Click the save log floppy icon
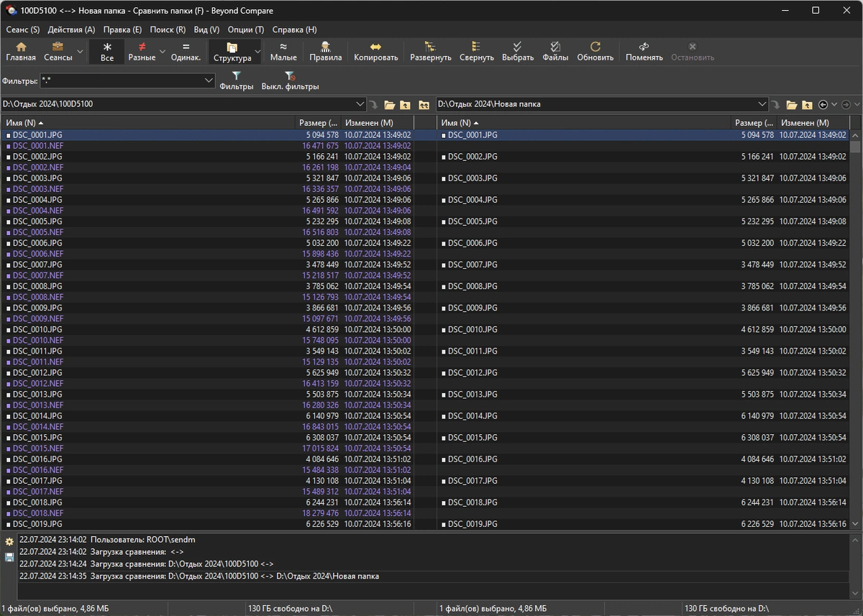 point(9,557)
